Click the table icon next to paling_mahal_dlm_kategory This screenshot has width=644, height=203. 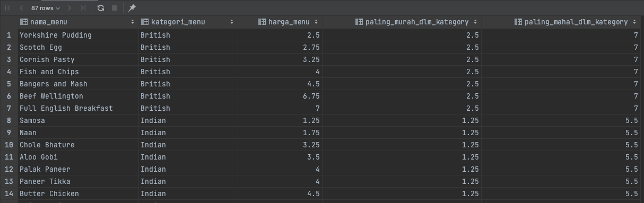(x=518, y=22)
